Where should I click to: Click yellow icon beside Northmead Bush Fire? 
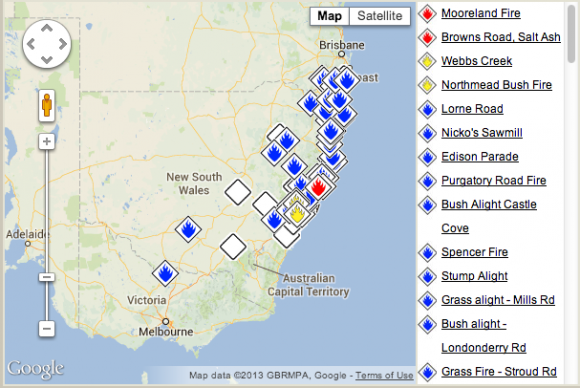[428, 85]
